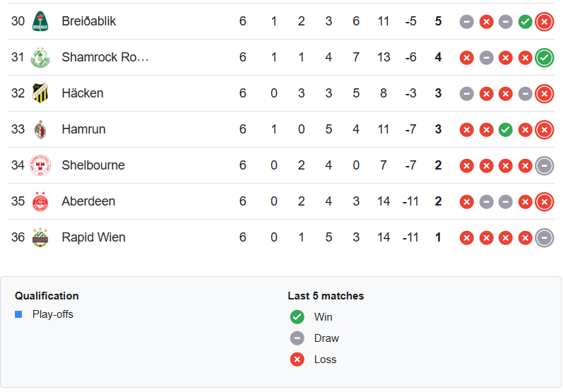The width and height of the screenshot is (563, 392).
Task: Click Shelbourne's latest circled draw icon
Action: click(x=544, y=165)
